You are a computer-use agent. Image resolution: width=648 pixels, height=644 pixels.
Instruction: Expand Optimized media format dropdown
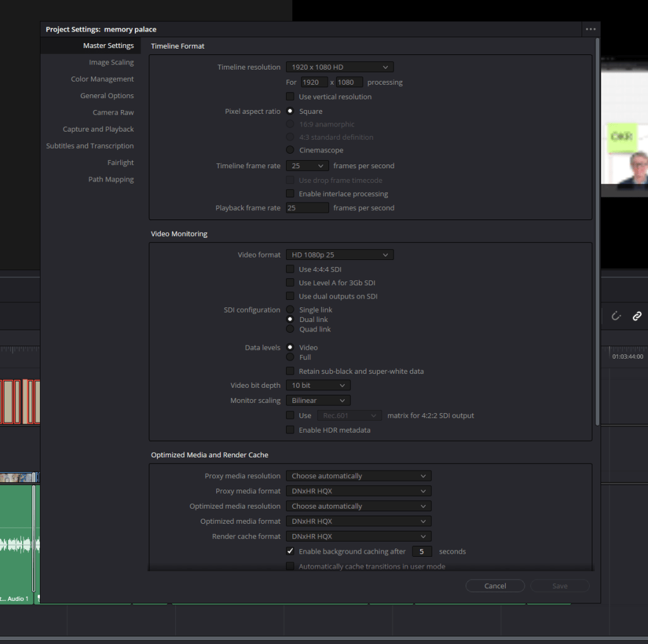pyautogui.click(x=358, y=521)
